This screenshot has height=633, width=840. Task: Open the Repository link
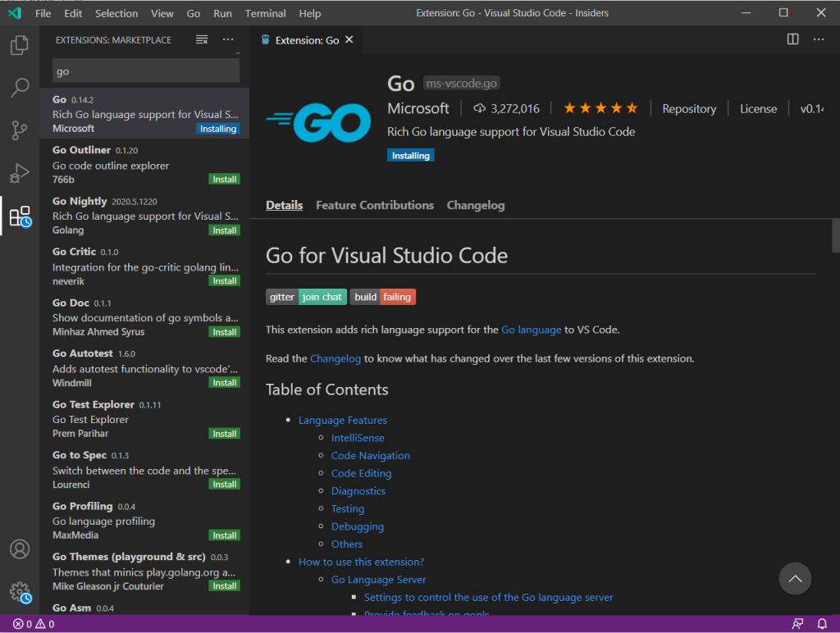pyautogui.click(x=689, y=108)
